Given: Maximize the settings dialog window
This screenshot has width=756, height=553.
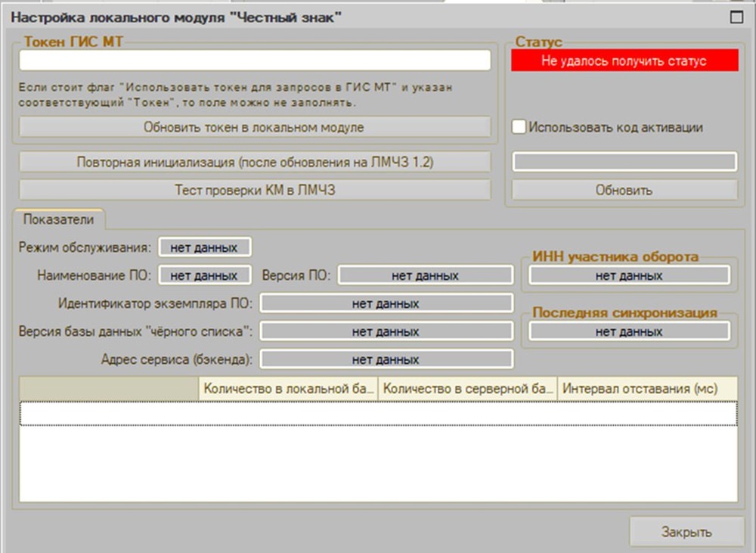Looking at the screenshot, I should click(x=736, y=17).
